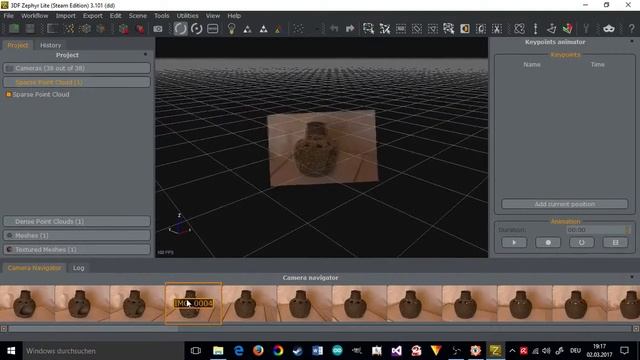Switch to the History tab
Screen dimensions: 640x360
51,45
